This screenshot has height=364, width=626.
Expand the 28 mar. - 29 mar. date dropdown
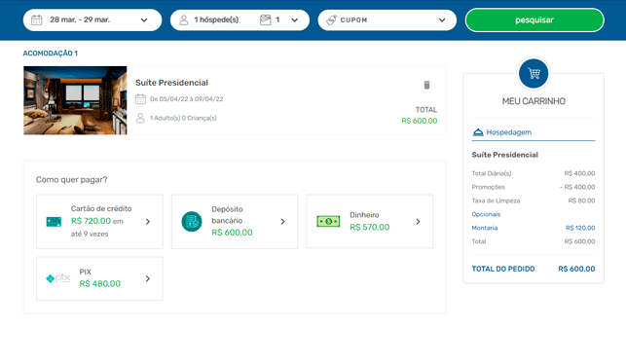[144, 20]
